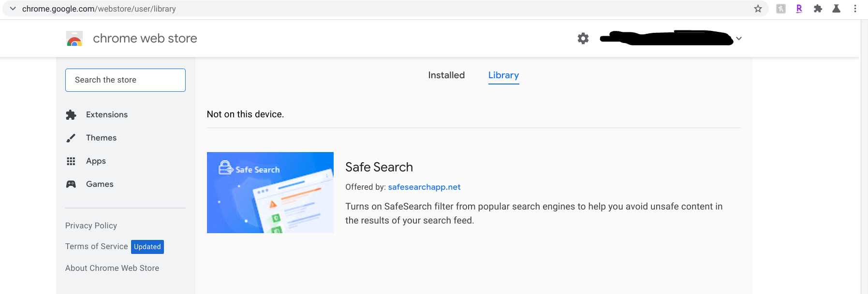Image resolution: width=868 pixels, height=294 pixels.
Task: Click the gray square extension icon in toolbar
Action: (x=780, y=9)
